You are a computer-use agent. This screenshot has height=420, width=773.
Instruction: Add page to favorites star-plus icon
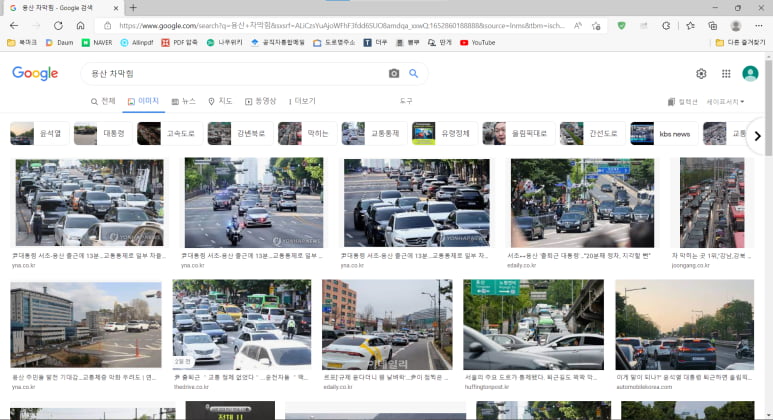coord(596,26)
